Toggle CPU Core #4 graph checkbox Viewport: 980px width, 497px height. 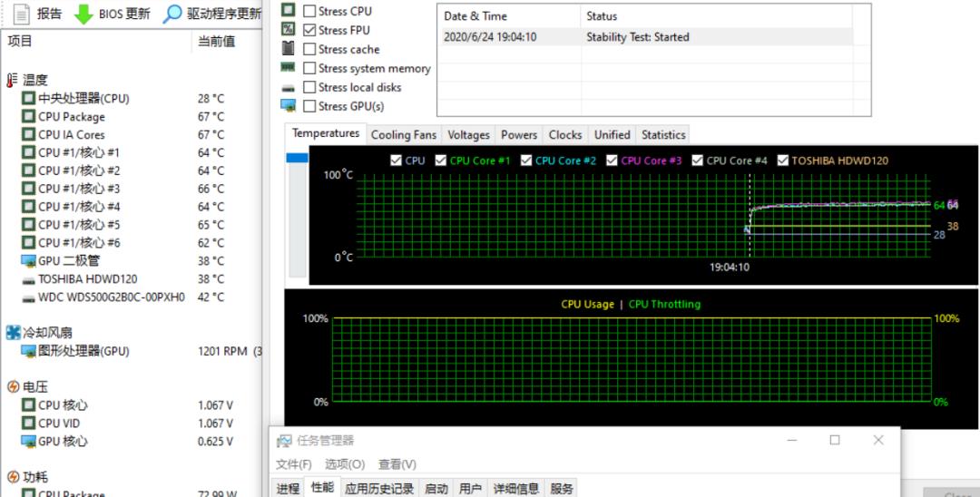[698, 161]
